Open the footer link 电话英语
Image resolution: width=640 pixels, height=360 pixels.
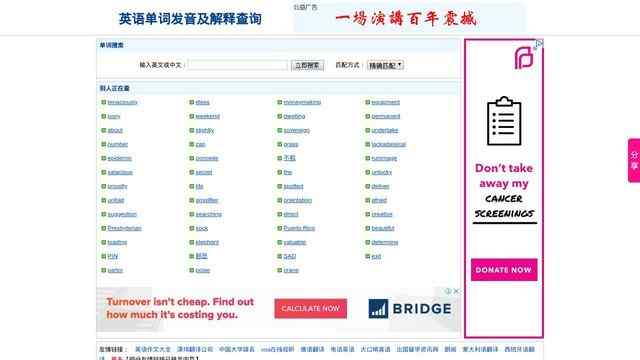coord(342,349)
